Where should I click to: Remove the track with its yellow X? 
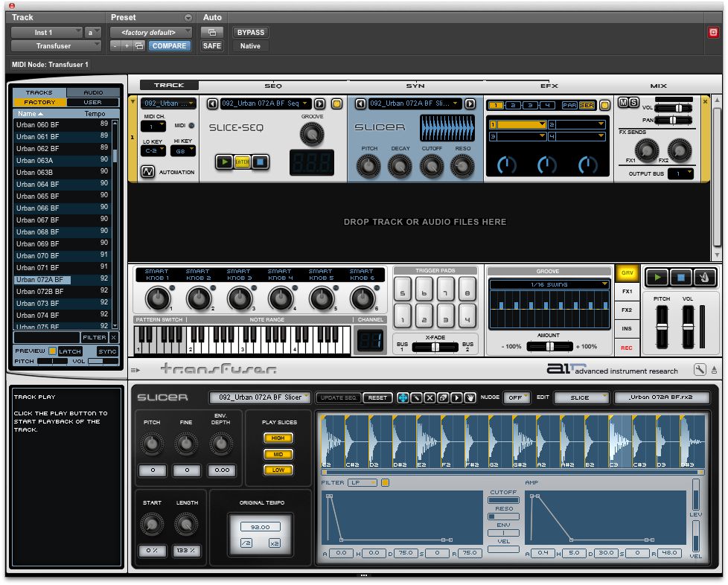tap(705, 101)
